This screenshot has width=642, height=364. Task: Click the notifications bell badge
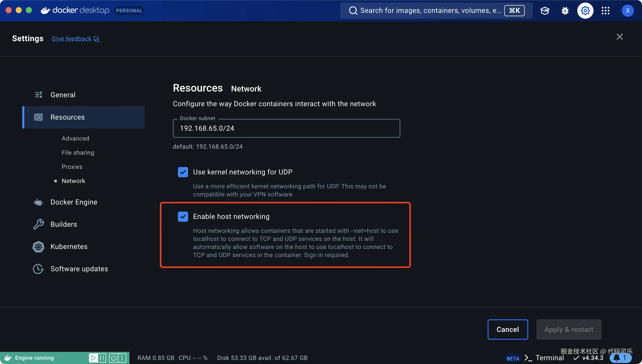pyautogui.click(x=620, y=358)
